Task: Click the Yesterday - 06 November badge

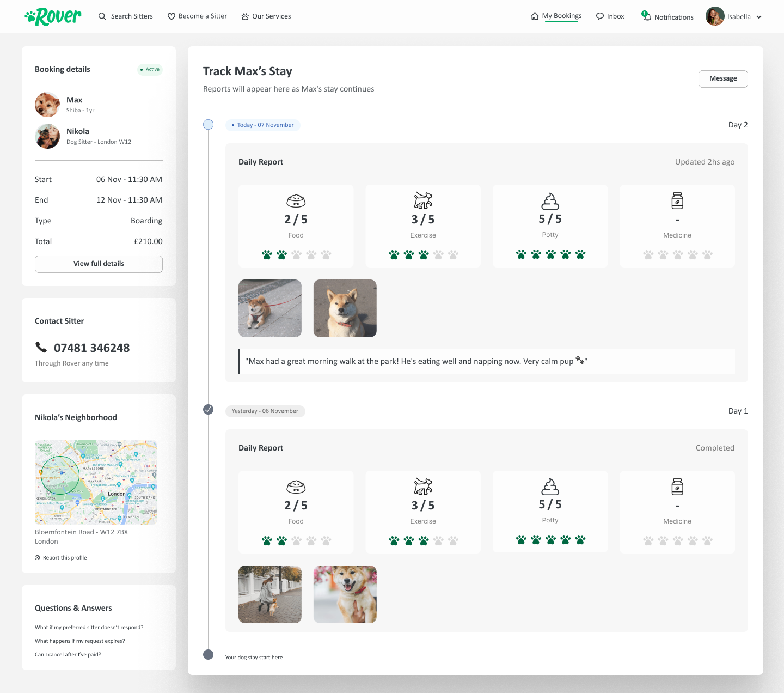Action: click(265, 411)
